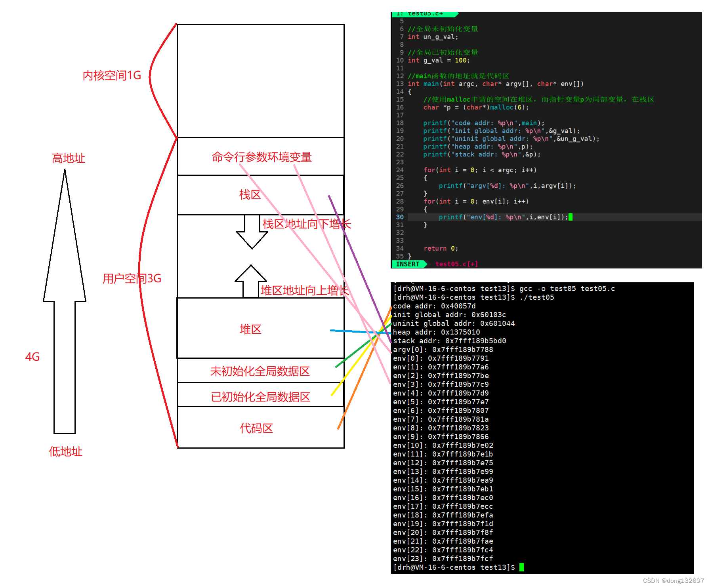Click the comment 全局已初始化变量 on line 9
This screenshot has height=588, width=710.
[x=443, y=52]
